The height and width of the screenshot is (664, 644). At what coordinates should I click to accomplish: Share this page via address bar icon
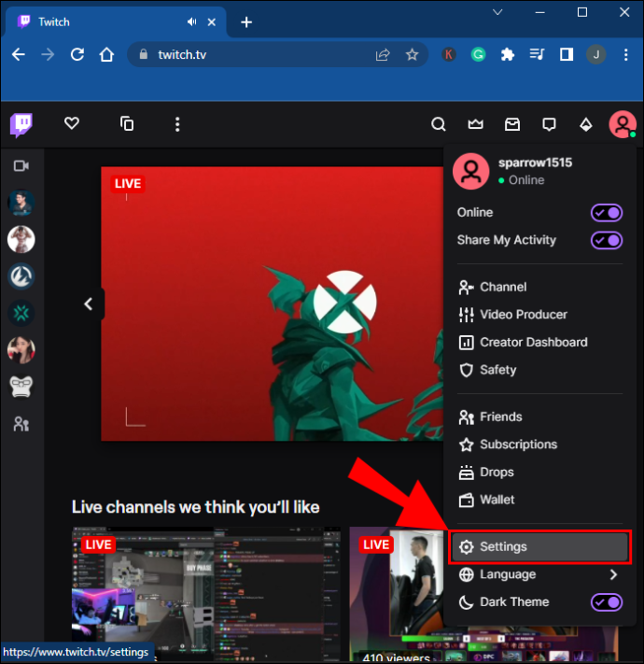pyautogui.click(x=383, y=54)
